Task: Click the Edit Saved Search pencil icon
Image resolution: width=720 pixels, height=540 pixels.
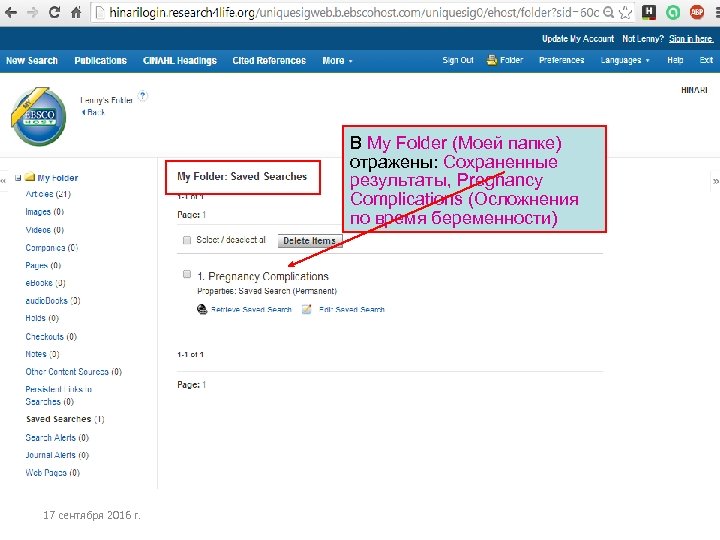Action: [x=307, y=309]
